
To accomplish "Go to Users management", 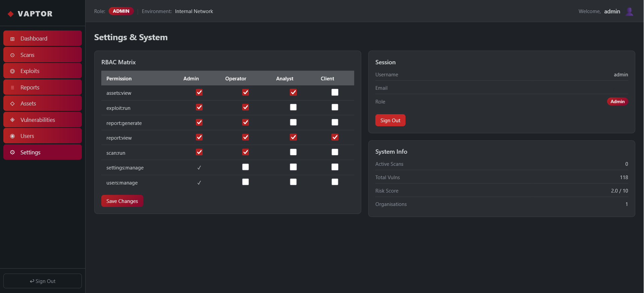I will coord(43,136).
